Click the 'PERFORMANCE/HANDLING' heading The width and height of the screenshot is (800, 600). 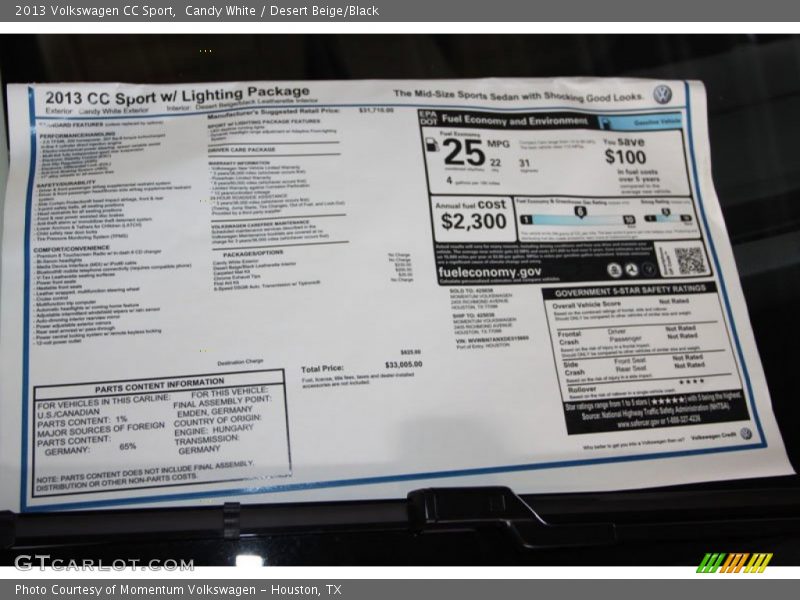tap(77, 135)
